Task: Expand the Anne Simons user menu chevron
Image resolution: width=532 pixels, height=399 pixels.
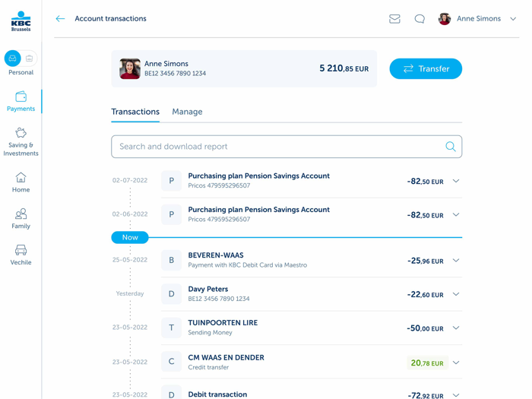Action: tap(513, 19)
